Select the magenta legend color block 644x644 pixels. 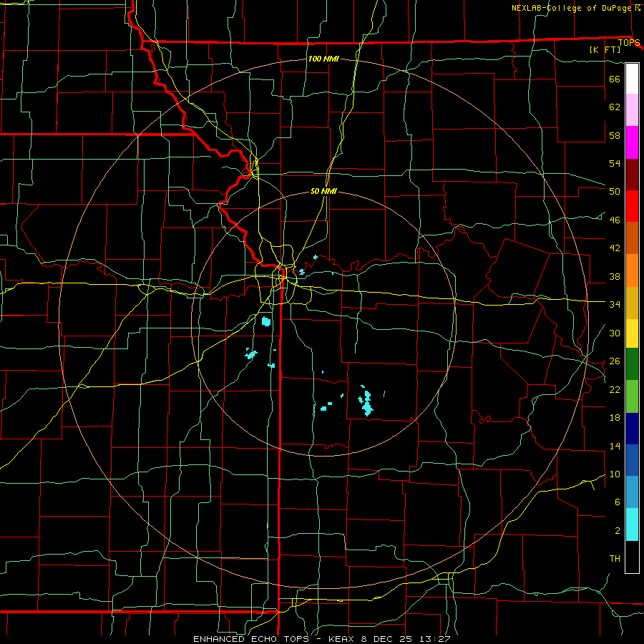632,142
